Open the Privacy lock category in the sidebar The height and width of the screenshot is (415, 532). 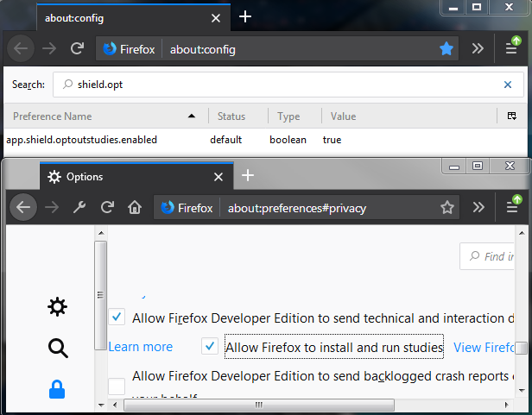coord(57,389)
